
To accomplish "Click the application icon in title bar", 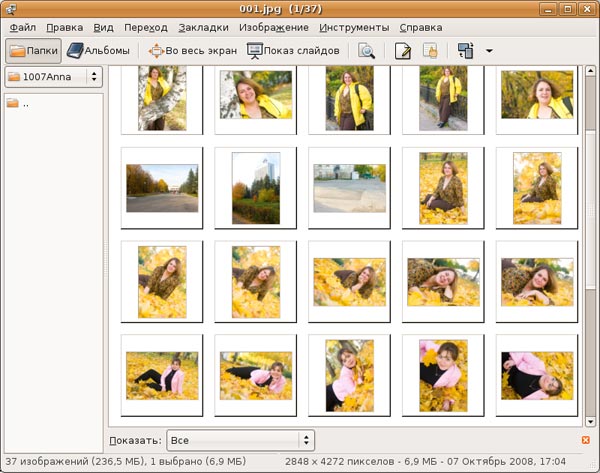I will point(11,9).
